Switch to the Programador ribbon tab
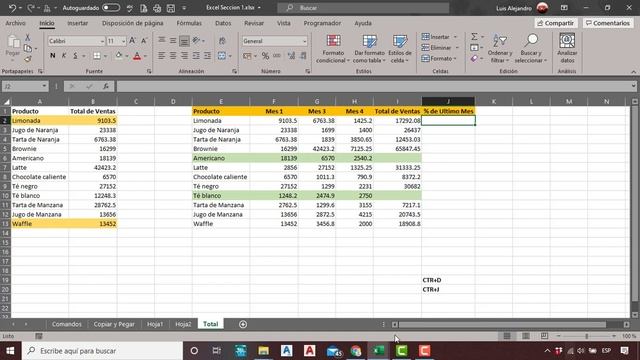 click(x=322, y=23)
